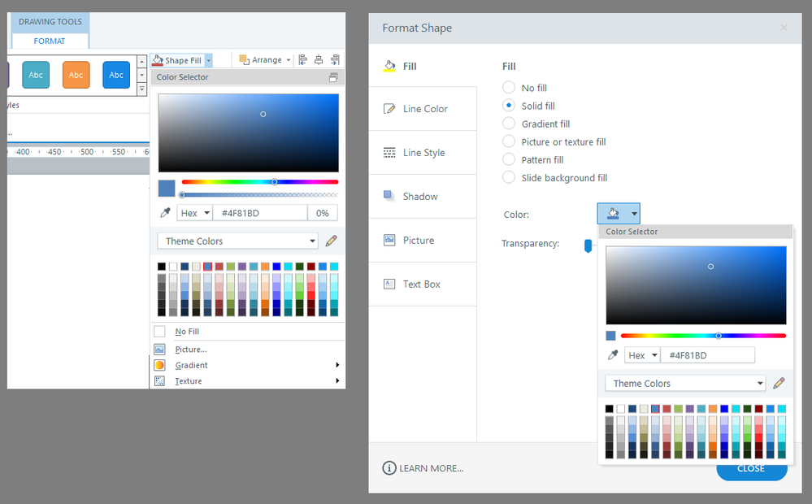Open the Line Style tab in Format Shape
The width and height of the screenshot is (812, 504).
[x=423, y=153]
